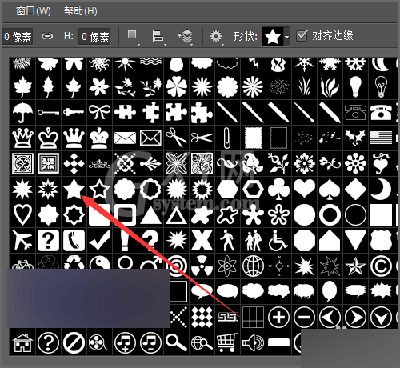Select the copyright symbol shape
The image size is (400, 368).
click(381, 266)
